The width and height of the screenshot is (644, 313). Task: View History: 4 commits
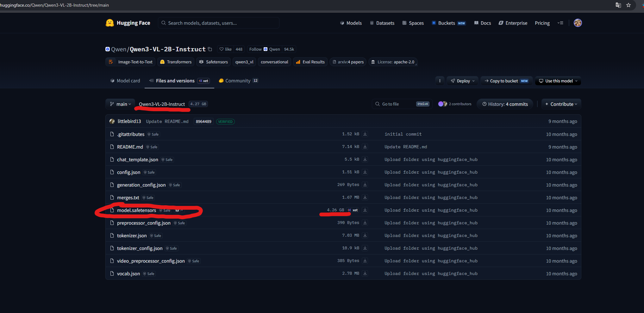pyautogui.click(x=505, y=104)
